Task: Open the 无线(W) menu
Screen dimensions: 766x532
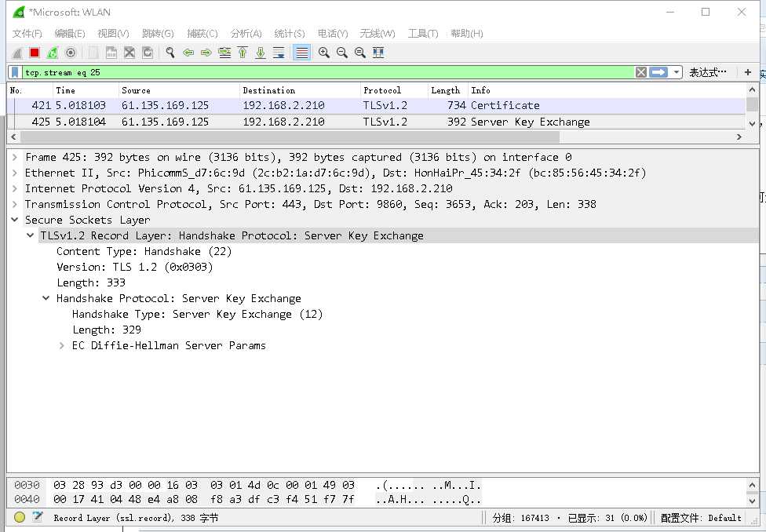Action: [x=378, y=33]
